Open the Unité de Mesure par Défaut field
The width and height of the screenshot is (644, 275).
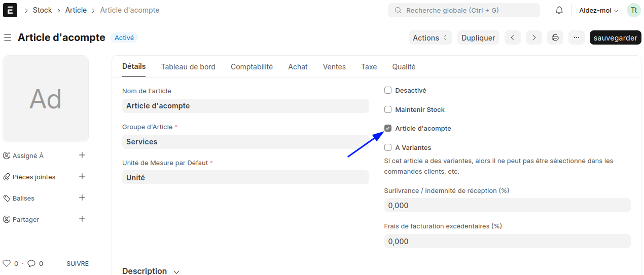(245, 178)
